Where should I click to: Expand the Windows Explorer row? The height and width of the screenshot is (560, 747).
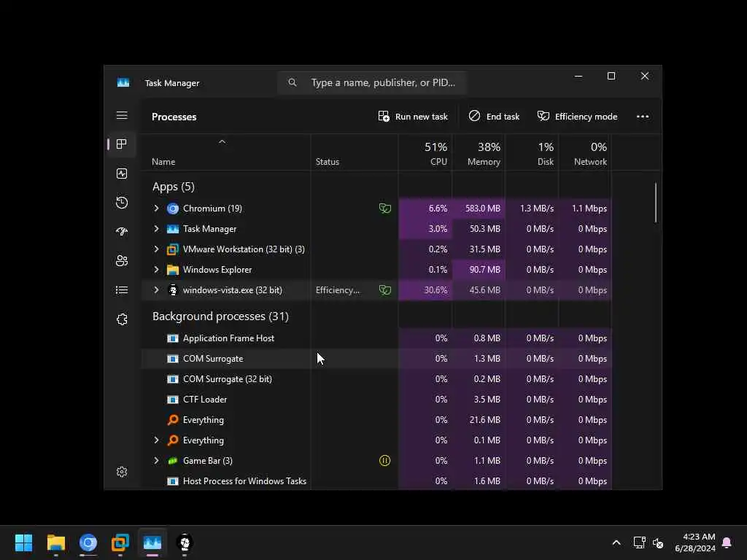(156, 270)
